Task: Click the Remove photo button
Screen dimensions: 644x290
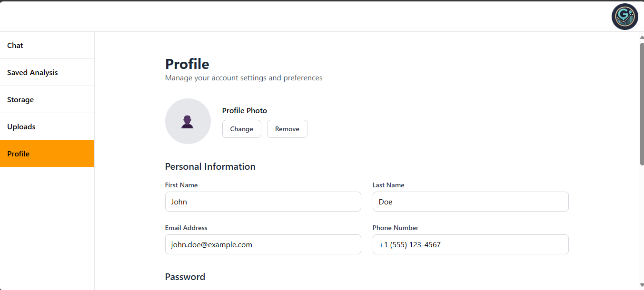Action: [287, 129]
